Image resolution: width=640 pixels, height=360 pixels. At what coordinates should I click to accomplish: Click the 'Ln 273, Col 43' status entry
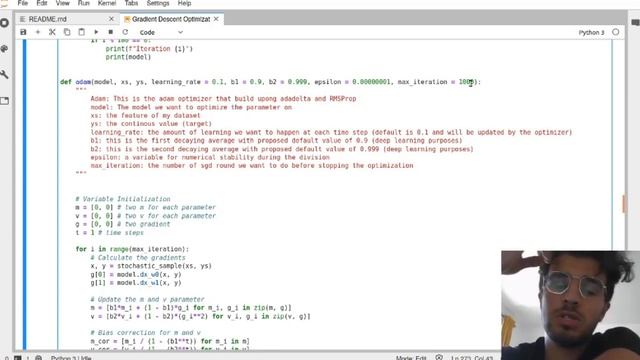472,358
